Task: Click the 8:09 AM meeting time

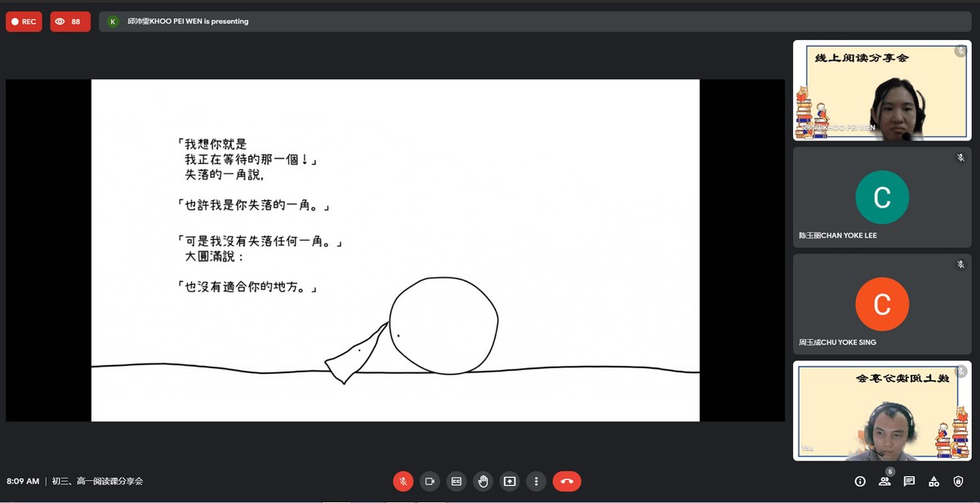Action: coord(23,482)
